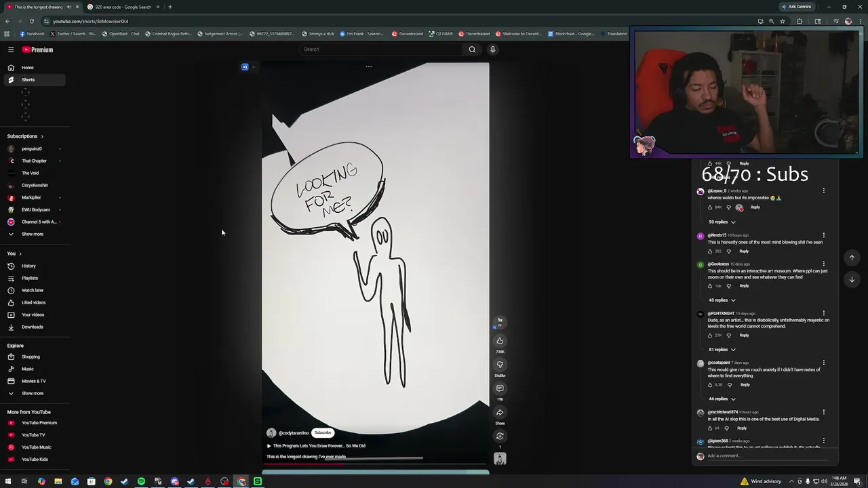Viewport: 868px width, 488px height.
Task: Bookmark this page with the star icon
Action: point(783,21)
